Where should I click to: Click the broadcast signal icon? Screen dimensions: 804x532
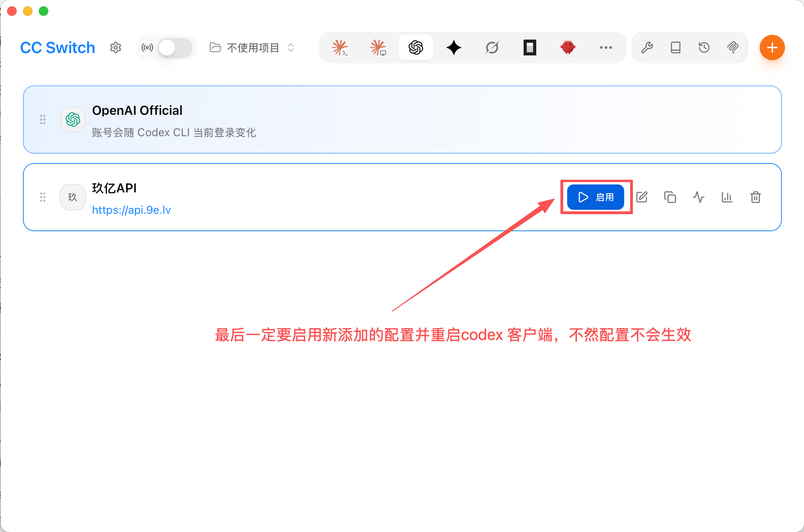(147, 47)
